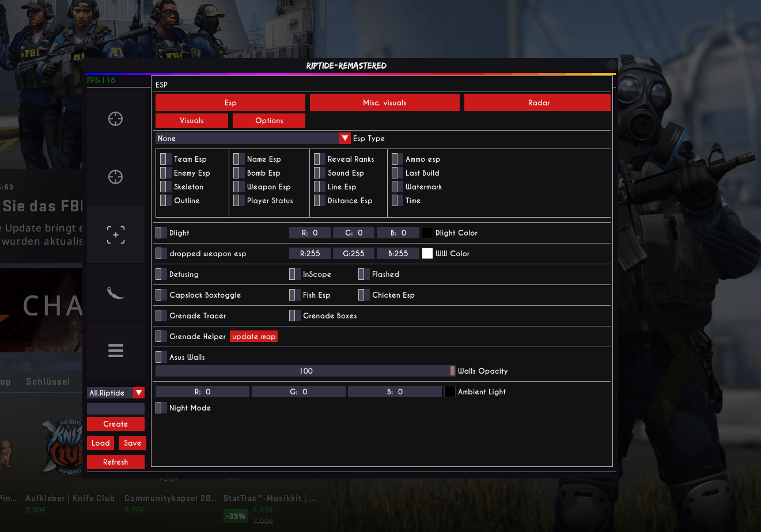
Task: Save the current config
Action: [x=132, y=443]
